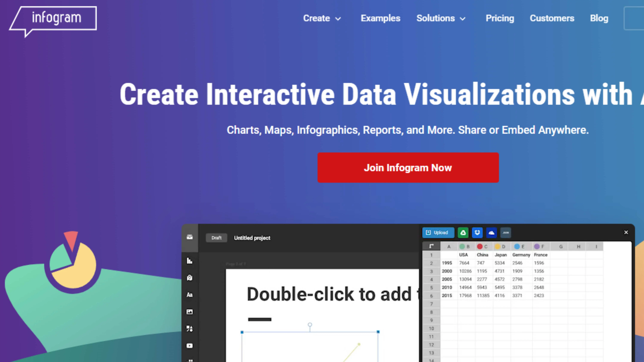Open the Blog page
644x362 pixels.
click(x=599, y=18)
